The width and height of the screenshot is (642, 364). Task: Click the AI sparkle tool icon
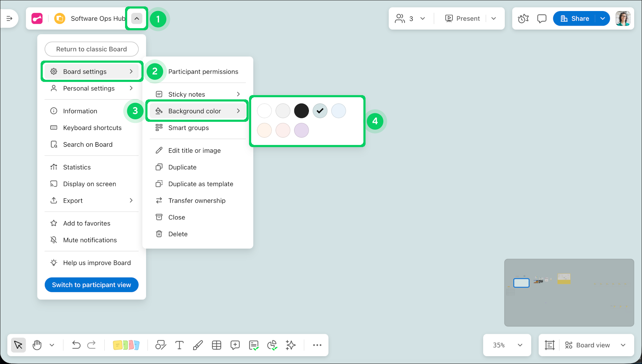pos(291,345)
